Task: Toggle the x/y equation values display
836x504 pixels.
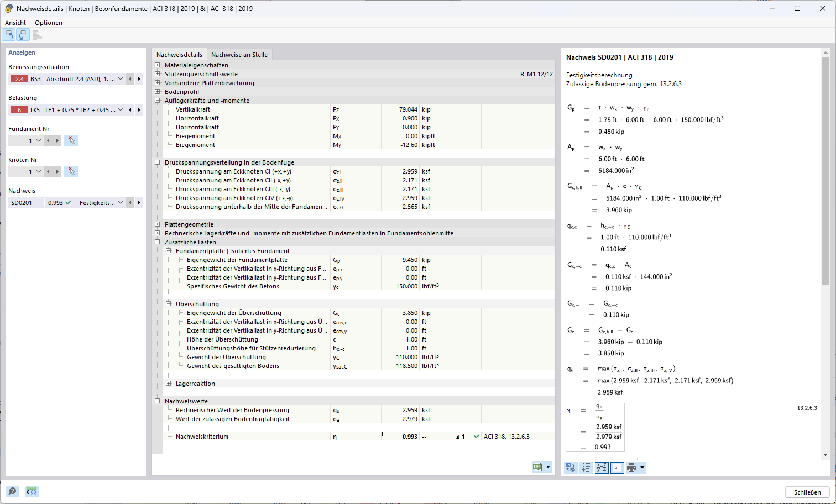Action: (601, 467)
